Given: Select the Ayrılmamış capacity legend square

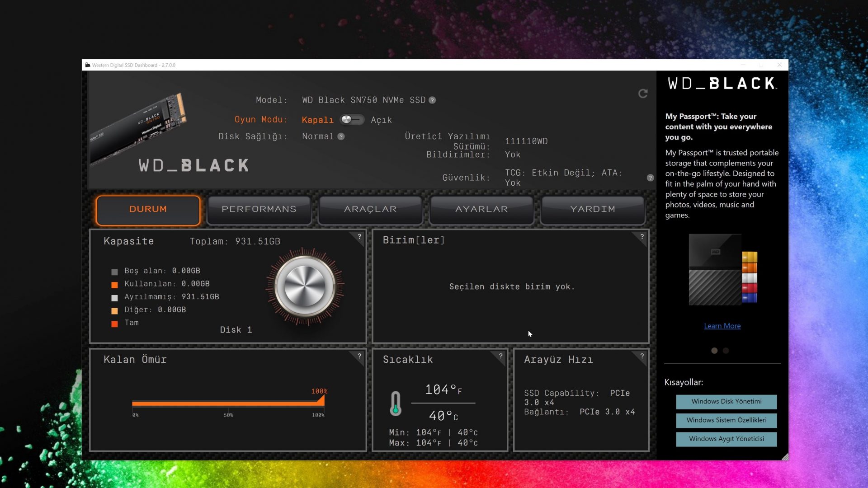Looking at the screenshot, I should (x=114, y=297).
